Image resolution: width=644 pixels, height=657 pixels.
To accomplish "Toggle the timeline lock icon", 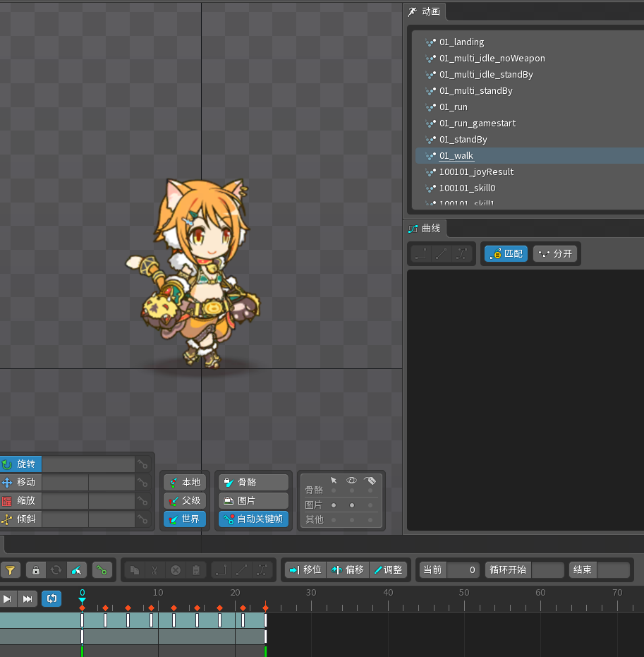I will click(36, 570).
